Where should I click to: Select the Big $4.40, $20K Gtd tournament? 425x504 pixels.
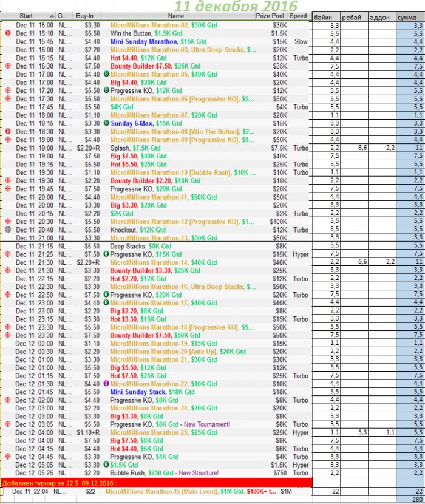tap(138, 83)
